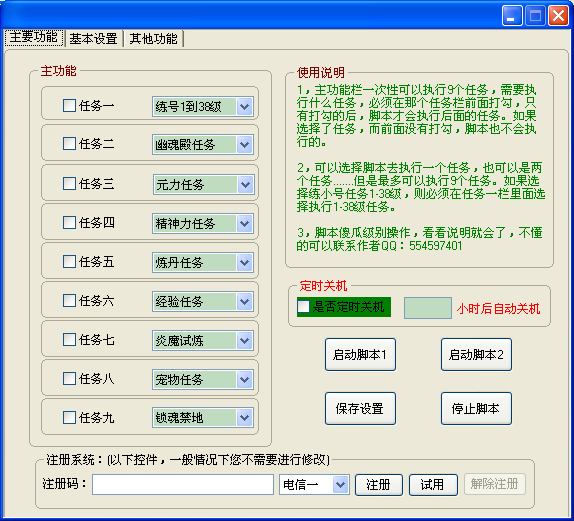Stop the script with 停止脚本
The image size is (574, 521).
click(x=476, y=409)
